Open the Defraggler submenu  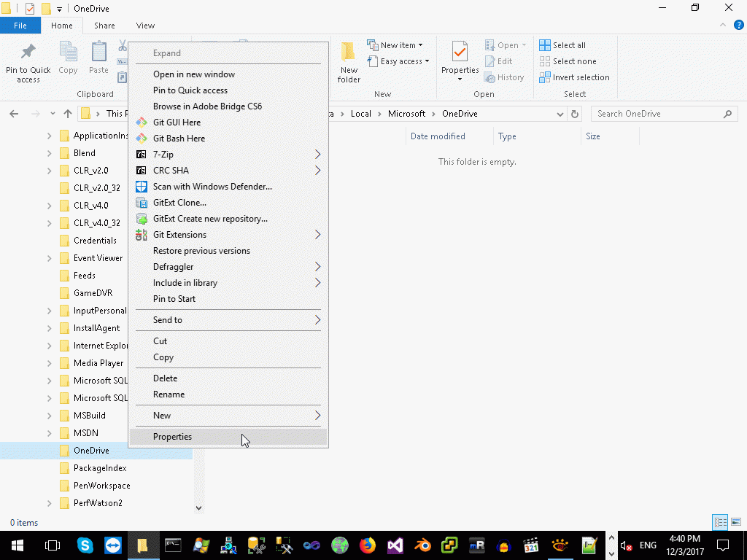pyautogui.click(x=228, y=267)
